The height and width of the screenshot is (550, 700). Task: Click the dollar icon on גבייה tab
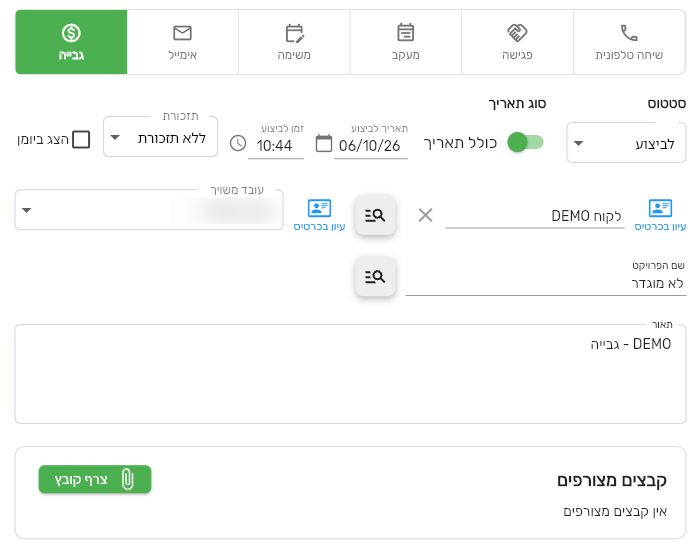71,33
